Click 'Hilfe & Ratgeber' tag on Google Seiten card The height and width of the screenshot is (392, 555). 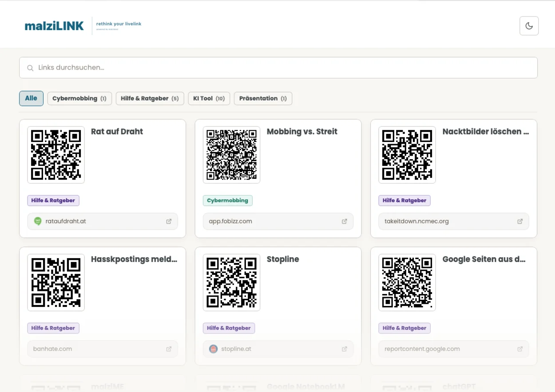[404, 328]
